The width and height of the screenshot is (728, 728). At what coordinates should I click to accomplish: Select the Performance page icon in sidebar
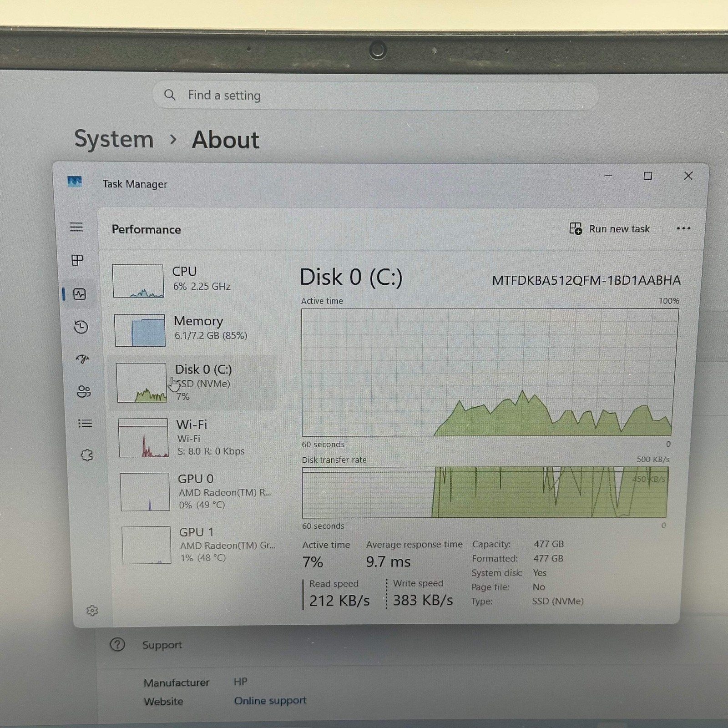click(80, 294)
